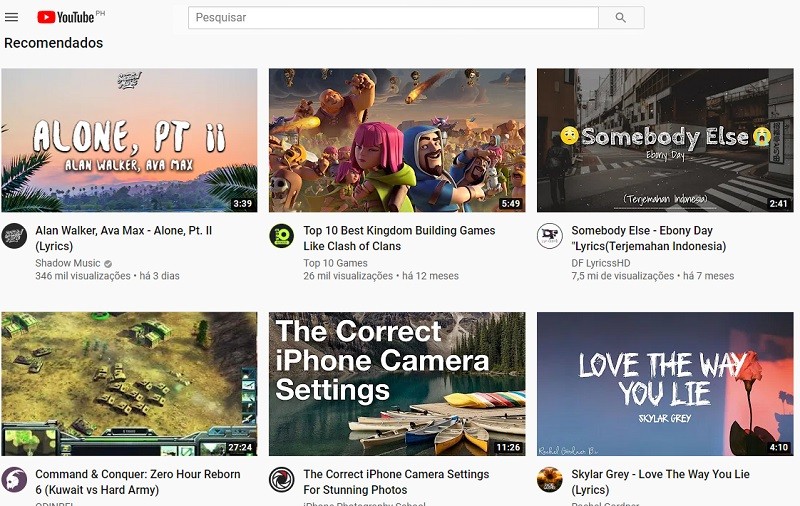Open Top 10 Games channel avatar

click(282, 236)
